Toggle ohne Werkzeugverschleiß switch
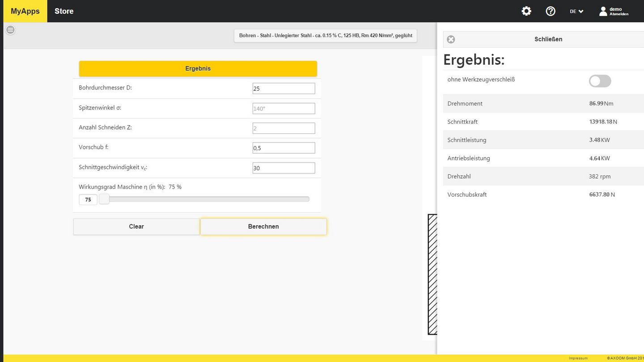Image resolution: width=644 pixels, height=362 pixels. click(x=600, y=81)
